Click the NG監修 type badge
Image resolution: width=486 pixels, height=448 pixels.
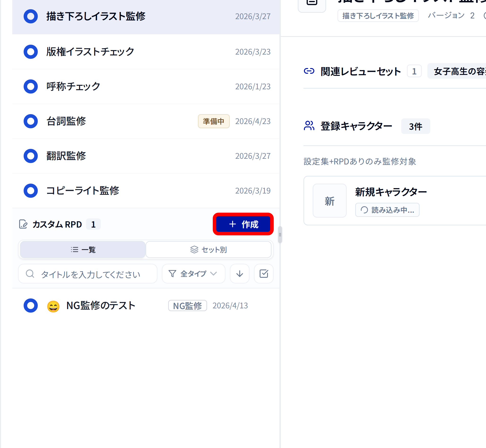[188, 306]
